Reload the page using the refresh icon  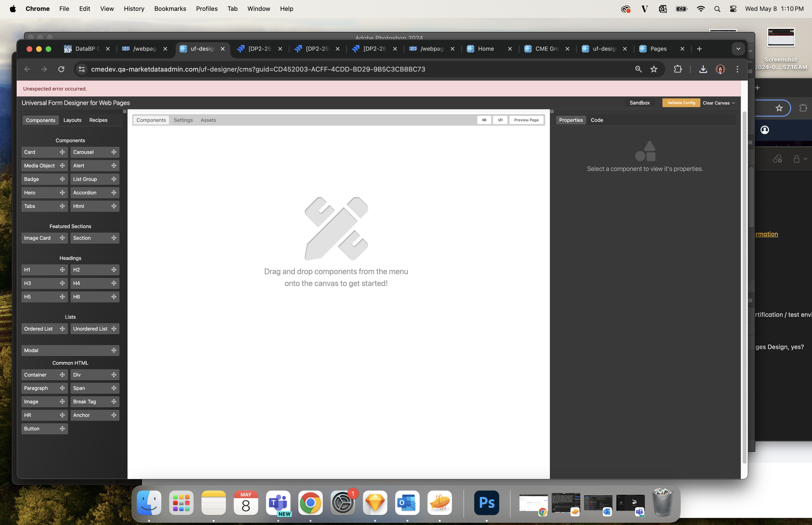click(x=61, y=69)
